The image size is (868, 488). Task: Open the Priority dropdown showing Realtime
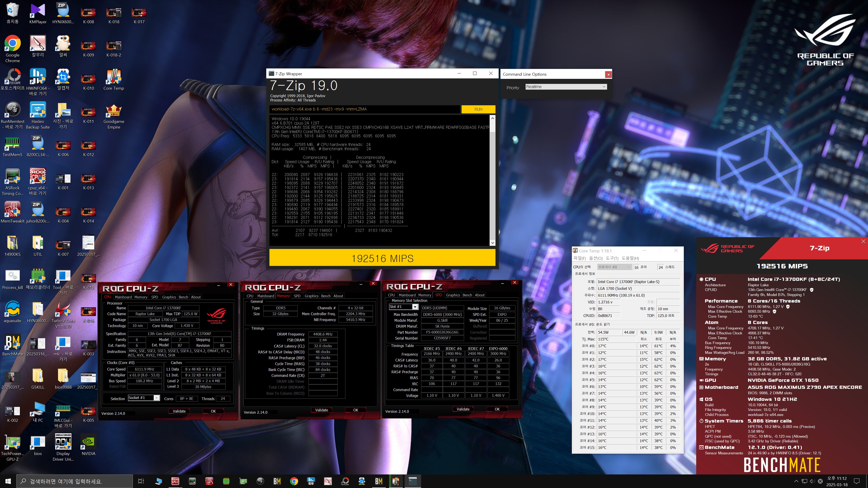566,87
